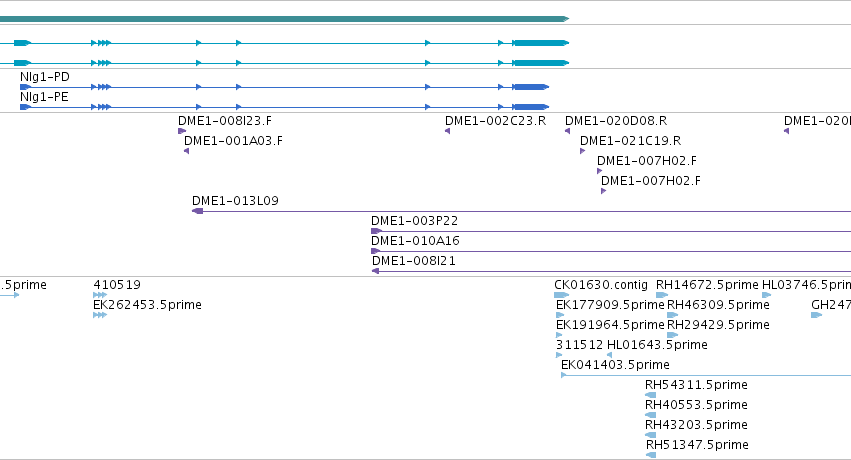The image size is (851, 460).
Task: Click the DME1-013L09 clone end arrow glyph
Action: coord(198,211)
